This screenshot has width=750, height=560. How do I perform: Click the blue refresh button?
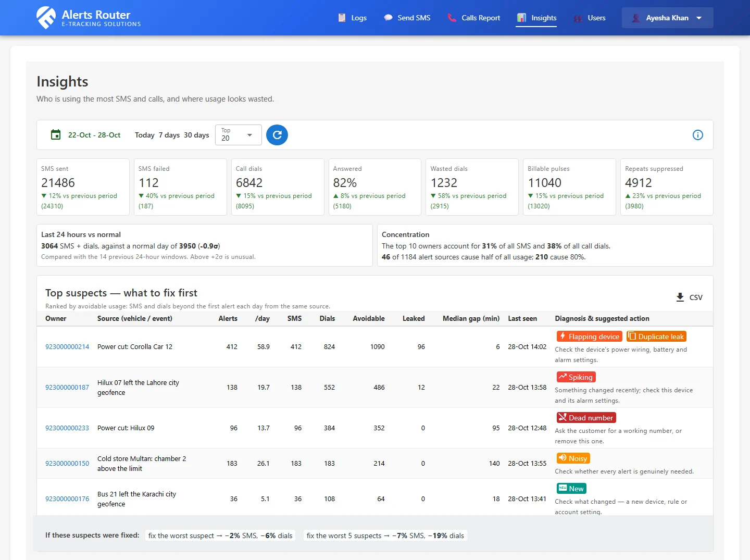[277, 135]
